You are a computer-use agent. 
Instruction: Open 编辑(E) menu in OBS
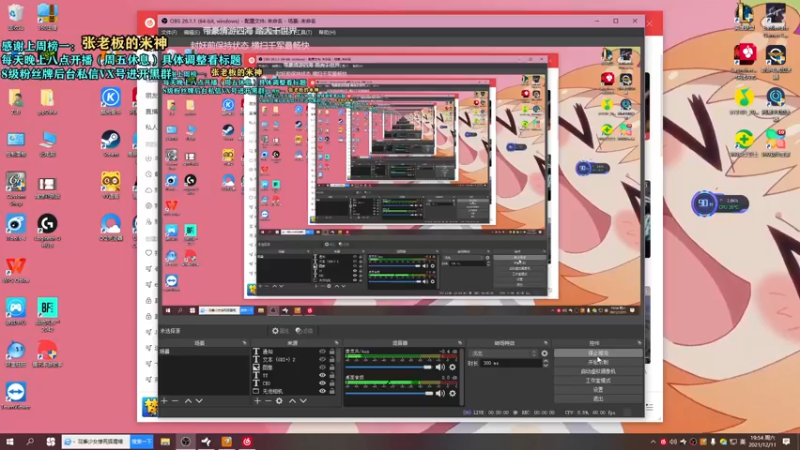(191, 32)
